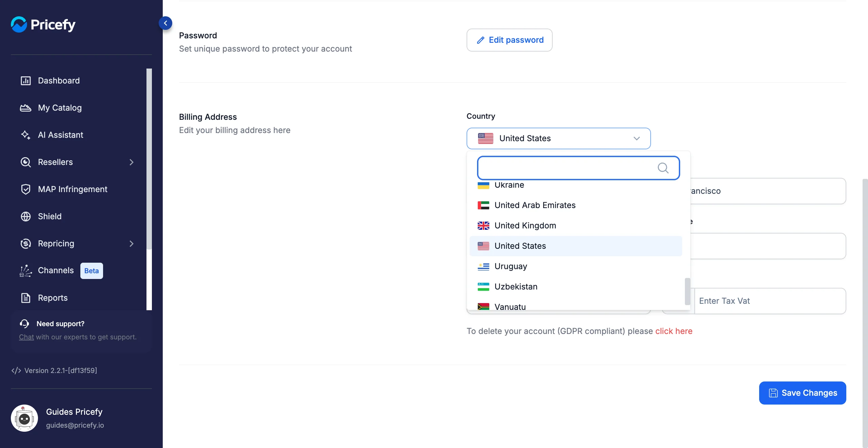The width and height of the screenshot is (868, 448).
Task: Click the 'guides@pricefy.io' email text
Action: coord(75,425)
